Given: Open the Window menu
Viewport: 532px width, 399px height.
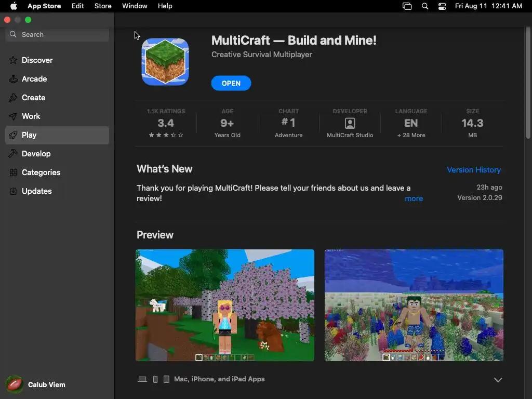Looking at the screenshot, I should pyautogui.click(x=135, y=6).
